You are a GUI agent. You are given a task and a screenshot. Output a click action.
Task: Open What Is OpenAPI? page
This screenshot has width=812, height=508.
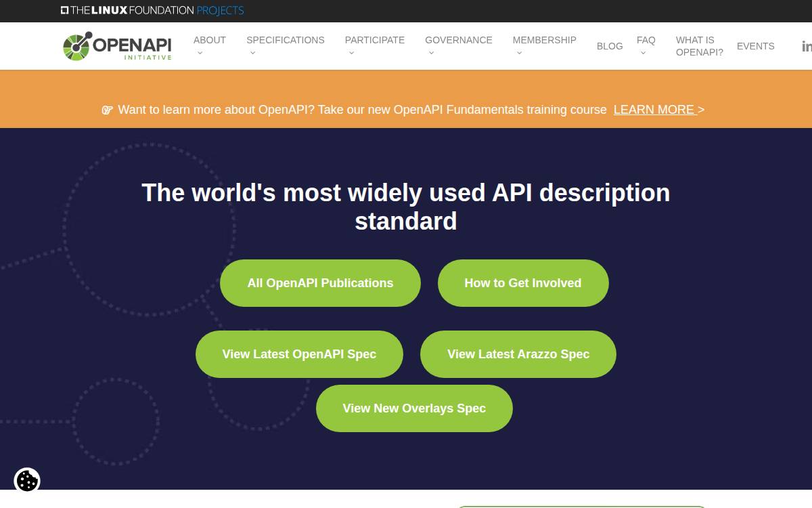[x=700, y=46]
